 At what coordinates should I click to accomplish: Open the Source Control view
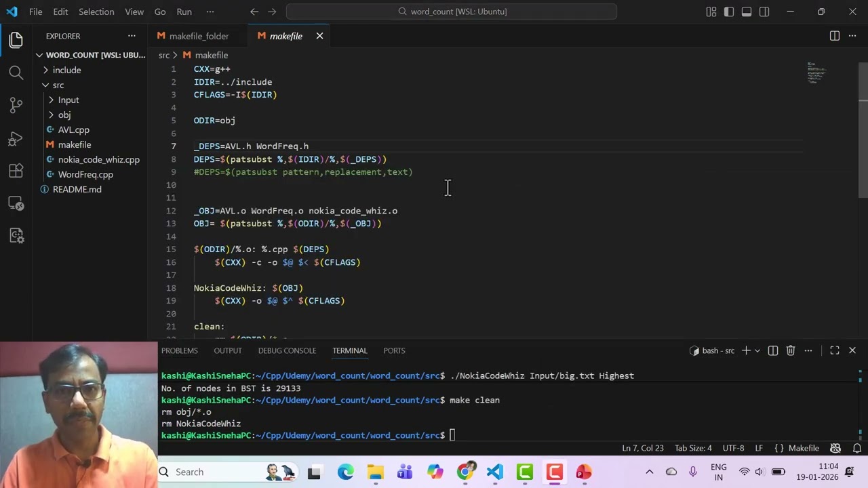coord(16,105)
